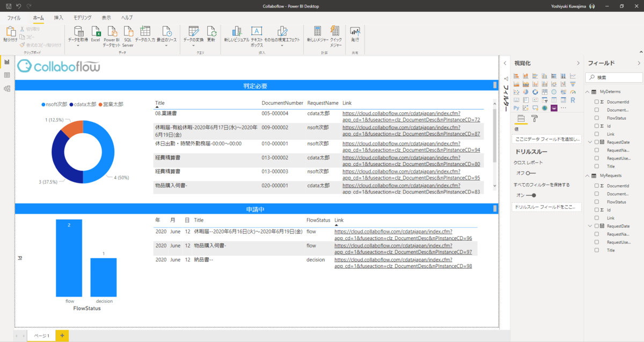Select the Insert (挿入) ribbon tab
644x342 pixels.
click(x=58, y=18)
